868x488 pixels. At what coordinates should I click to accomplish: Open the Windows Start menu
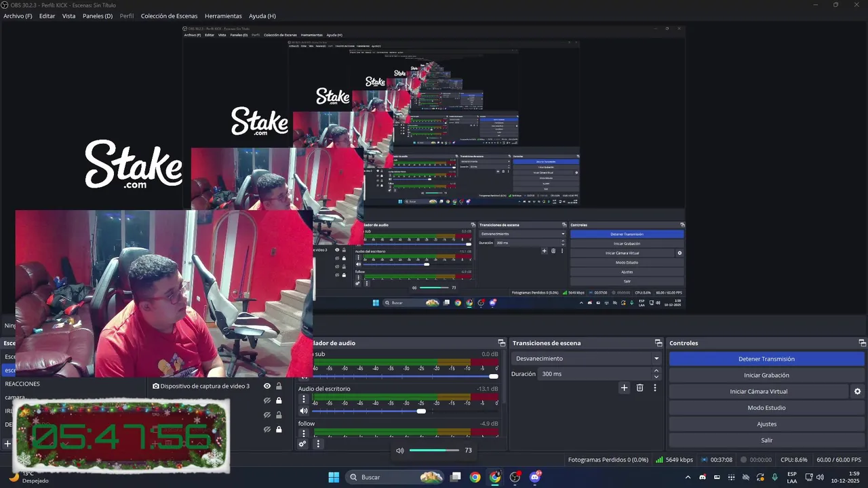(334, 477)
